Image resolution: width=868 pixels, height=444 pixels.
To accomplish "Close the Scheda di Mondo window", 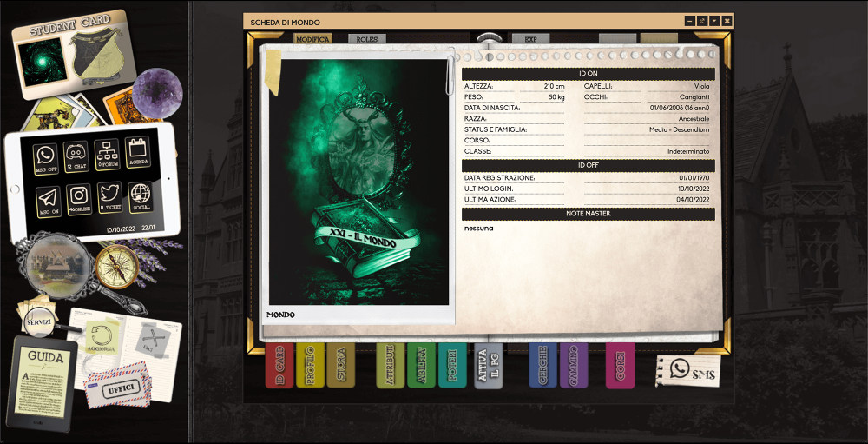I will 727,21.
